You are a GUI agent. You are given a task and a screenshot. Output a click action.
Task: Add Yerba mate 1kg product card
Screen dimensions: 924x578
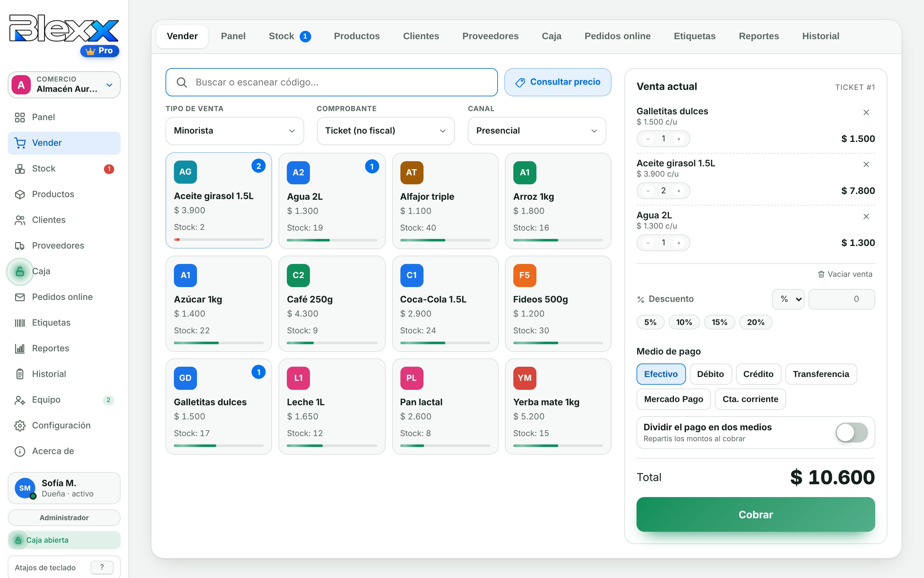click(x=558, y=406)
